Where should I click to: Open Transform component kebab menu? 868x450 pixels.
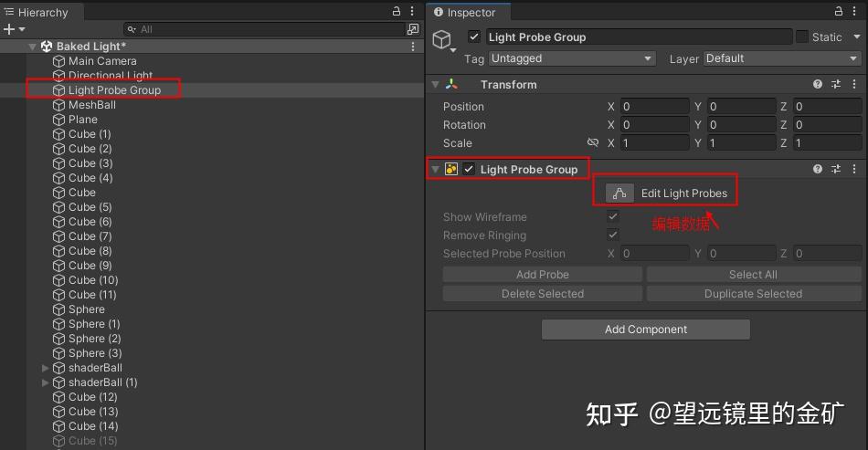click(x=854, y=84)
